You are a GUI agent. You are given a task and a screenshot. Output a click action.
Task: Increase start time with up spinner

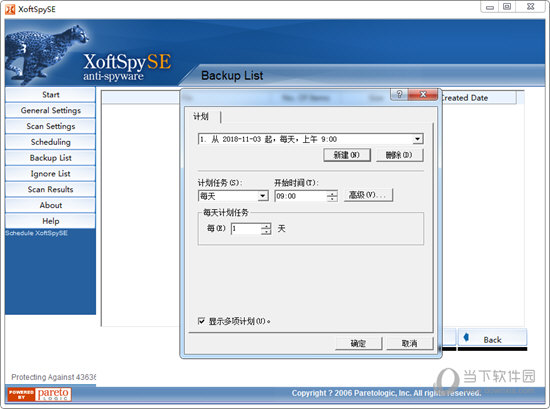click(331, 193)
